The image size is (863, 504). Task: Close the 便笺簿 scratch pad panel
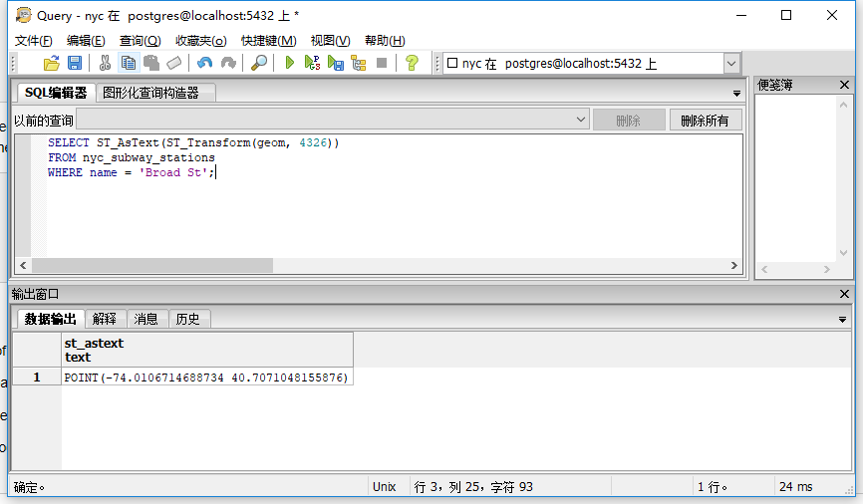tap(844, 85)
